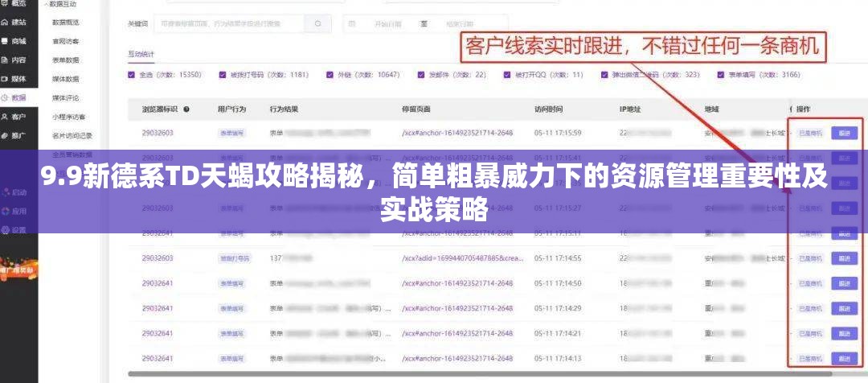This screenshot has height=383, width=868.
Task: Open 小程序访客 in the submenu
Action: 69,117
